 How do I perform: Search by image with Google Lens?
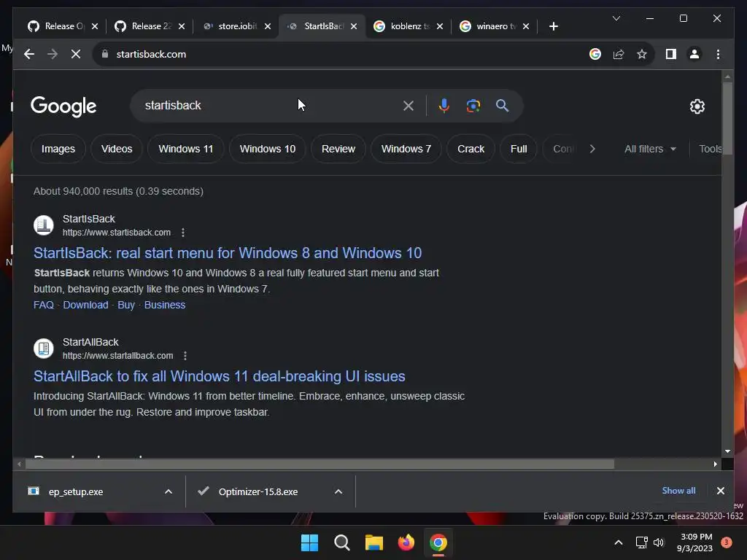473,106
